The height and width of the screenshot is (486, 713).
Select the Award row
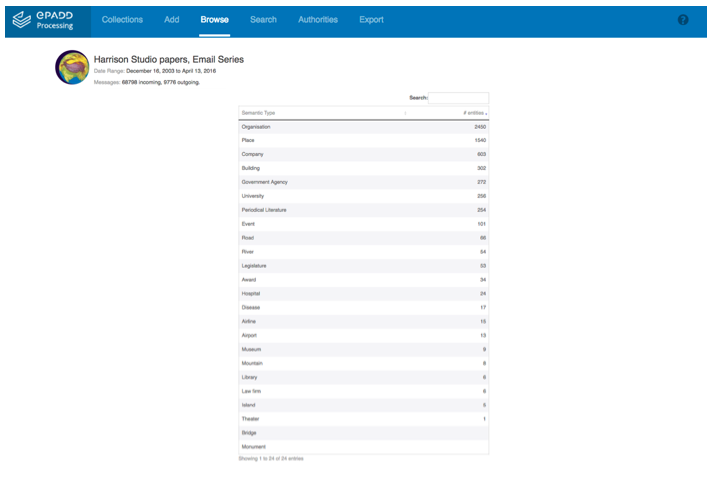pyautogui.click(x=364, y=280)
